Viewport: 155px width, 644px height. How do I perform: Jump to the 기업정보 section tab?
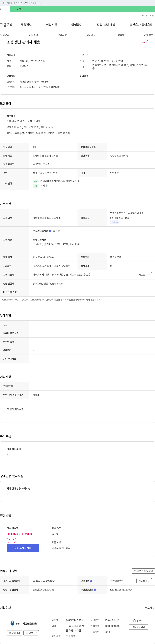point(149,35)
